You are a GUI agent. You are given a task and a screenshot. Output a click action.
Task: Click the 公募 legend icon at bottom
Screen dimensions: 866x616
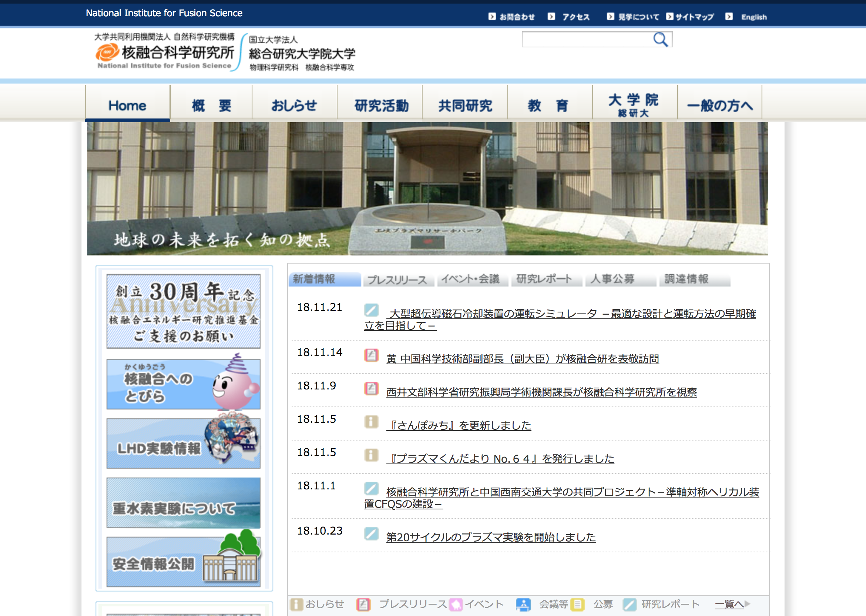577,604
